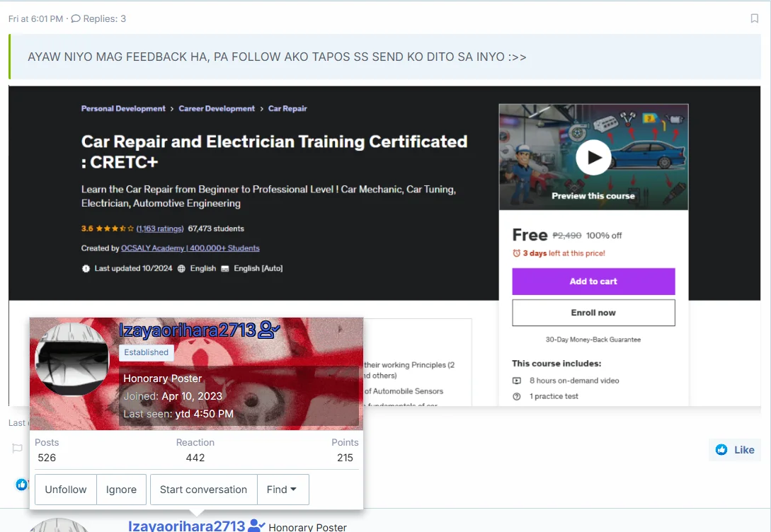771x532 pixels.
Task: Open the Career Development breadcrumb
Action: pyautogui.click(x=217, y=108)
